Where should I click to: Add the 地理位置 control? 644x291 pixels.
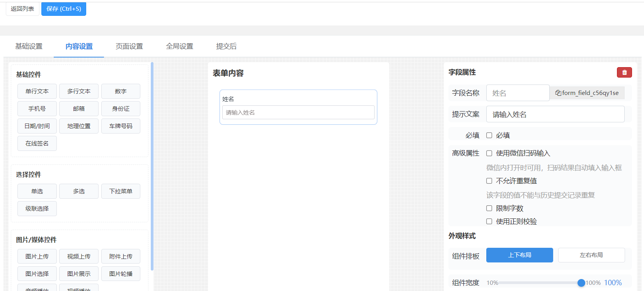click(x=79, y=126)
